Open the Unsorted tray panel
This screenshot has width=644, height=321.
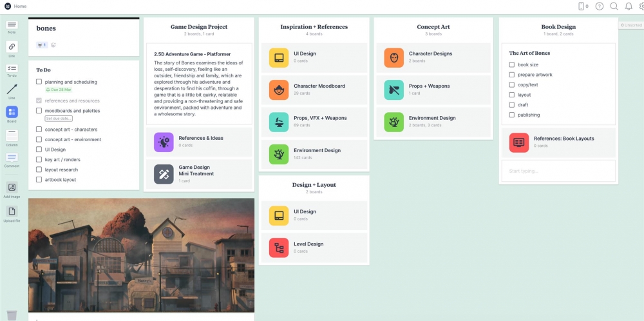click(x=631, y=25)
